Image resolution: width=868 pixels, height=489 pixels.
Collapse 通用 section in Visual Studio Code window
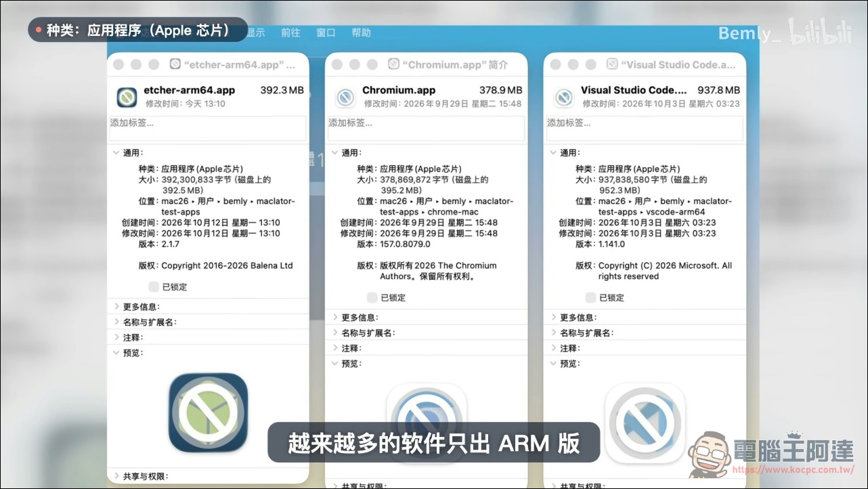tap(553, 152)
